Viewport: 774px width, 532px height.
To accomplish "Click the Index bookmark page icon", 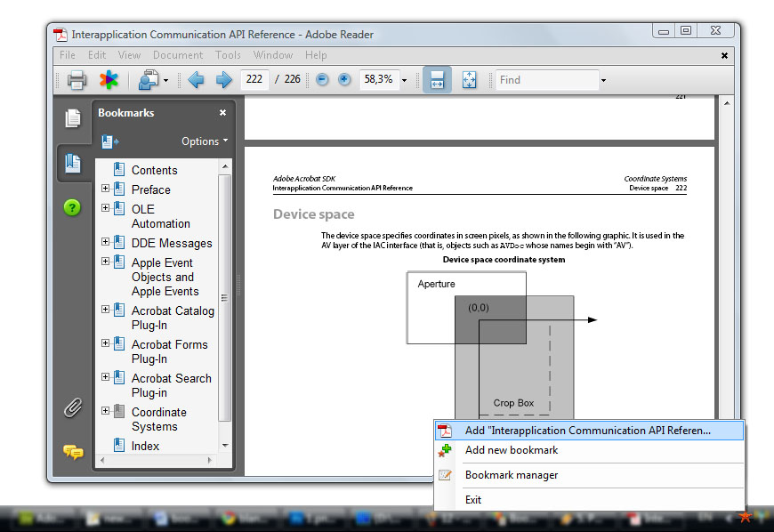I will 119,445.
